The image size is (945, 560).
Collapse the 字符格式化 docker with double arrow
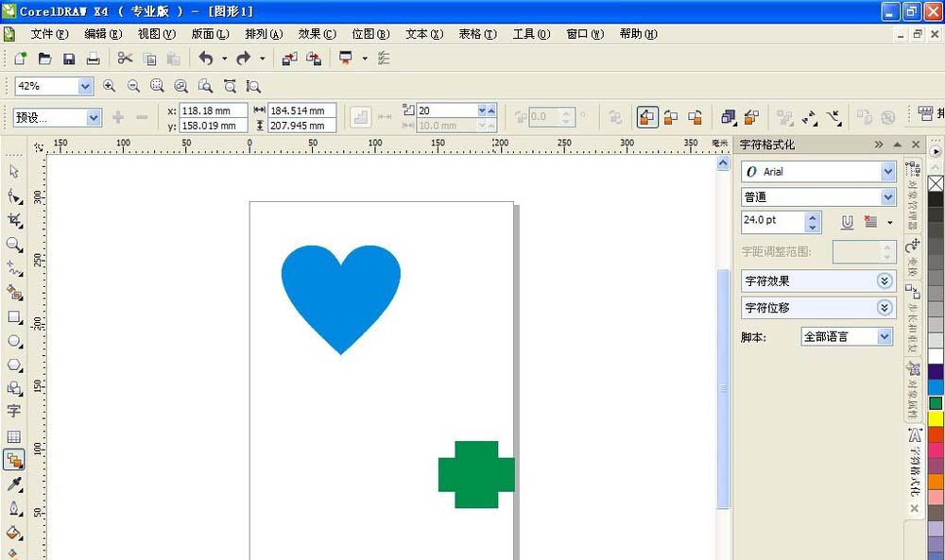[x=879, y=144]
